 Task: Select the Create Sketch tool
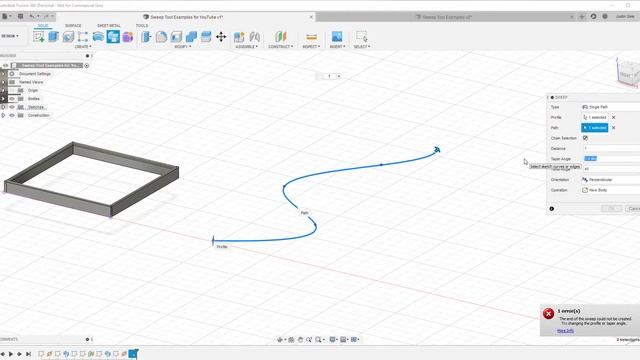39,37
